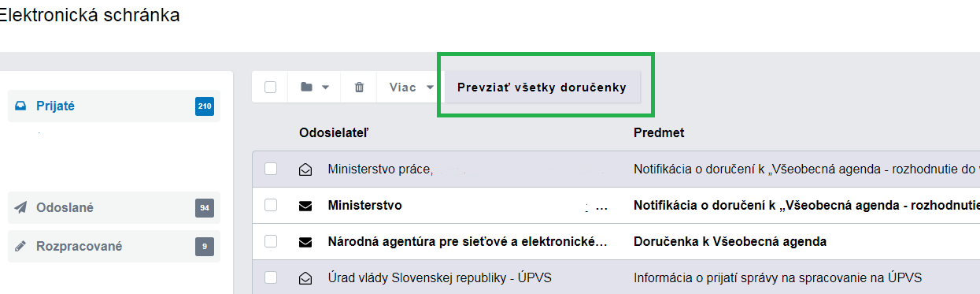The width and height of the screenshot is (980, 294).
Task: Click the trash delete icon in toolbar
Action: tap(359, 87)
